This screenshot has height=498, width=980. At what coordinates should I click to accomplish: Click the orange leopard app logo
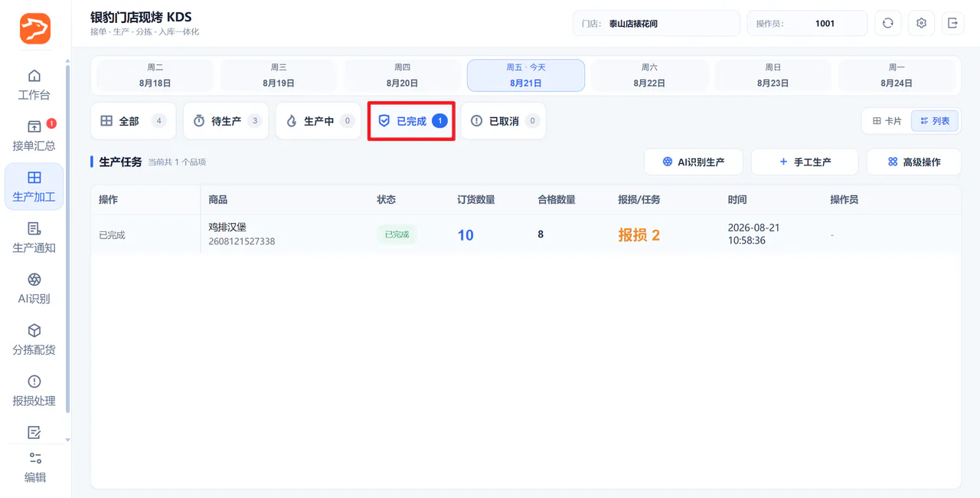35,28
